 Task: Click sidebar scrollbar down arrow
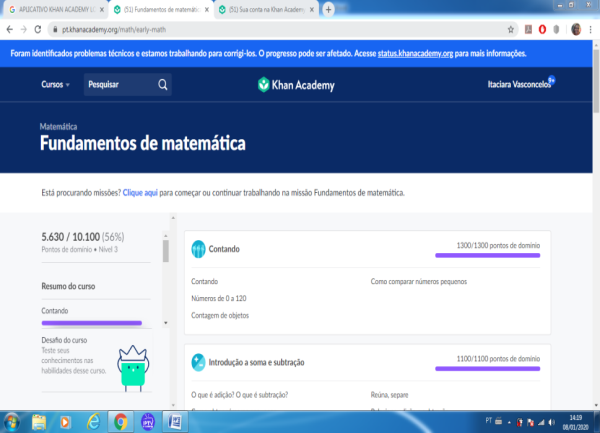click(166, 323)
